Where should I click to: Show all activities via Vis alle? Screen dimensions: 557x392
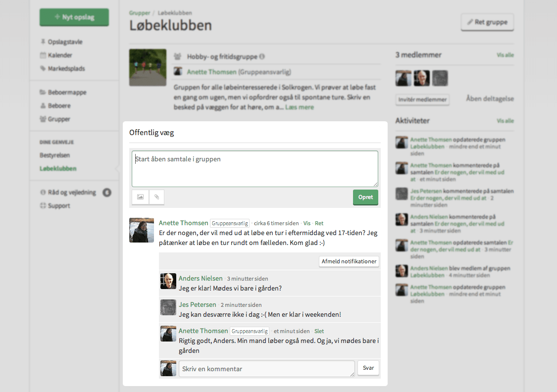(505, 121)
